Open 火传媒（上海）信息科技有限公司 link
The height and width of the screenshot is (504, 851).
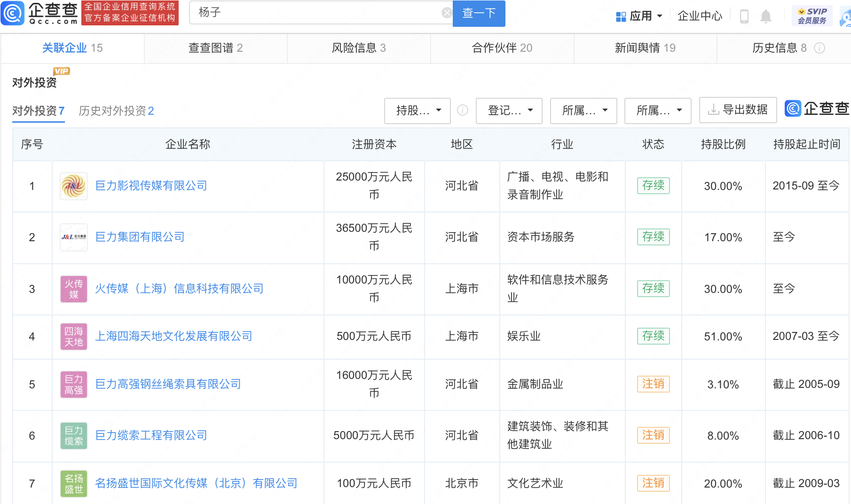pyautogui.click(x=179, y=289)
